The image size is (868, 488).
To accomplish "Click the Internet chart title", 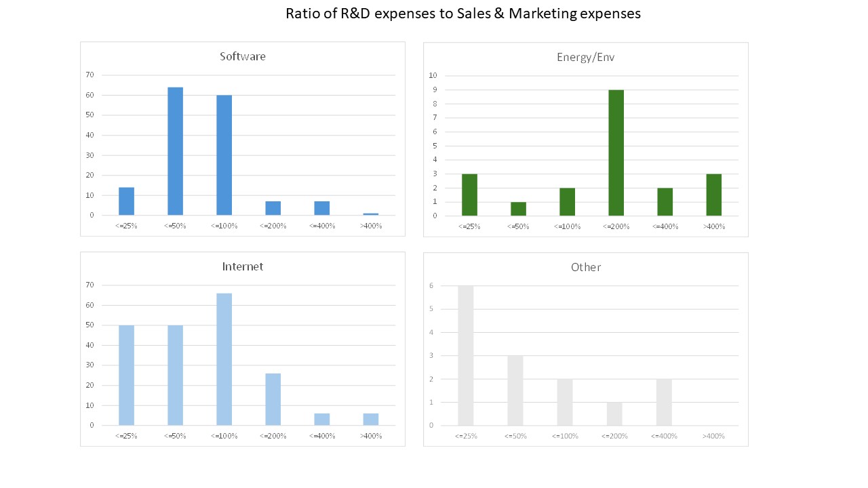I will [243, 266].
